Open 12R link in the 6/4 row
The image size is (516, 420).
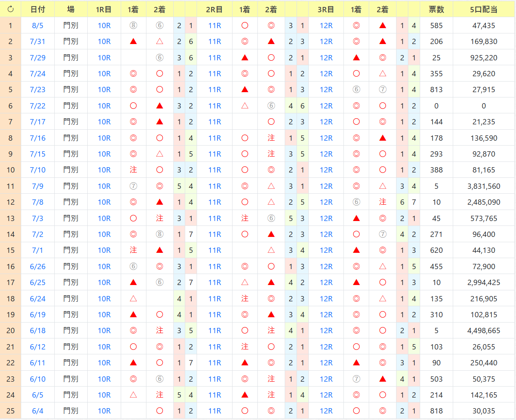pyautogui.click(x=326, y=411)
